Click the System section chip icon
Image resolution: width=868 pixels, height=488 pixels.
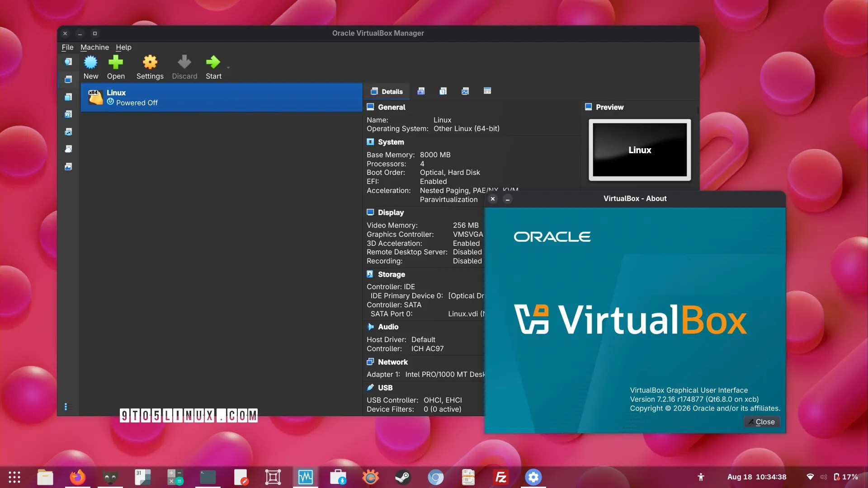click(370, 141)
